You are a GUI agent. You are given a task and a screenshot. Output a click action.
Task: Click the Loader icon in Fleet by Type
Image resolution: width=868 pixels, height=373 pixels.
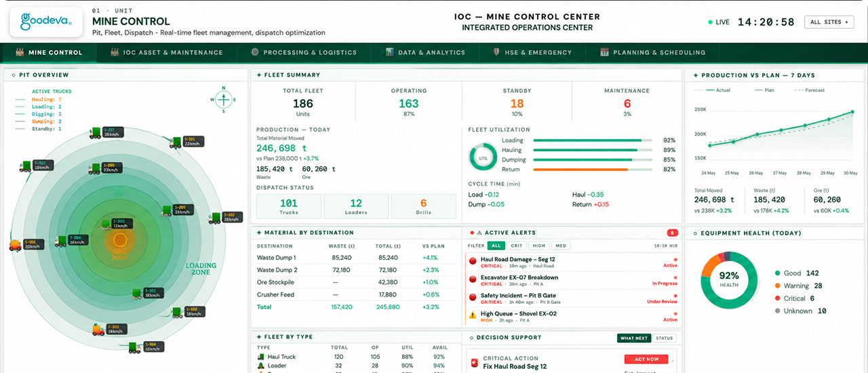(261, 366)
